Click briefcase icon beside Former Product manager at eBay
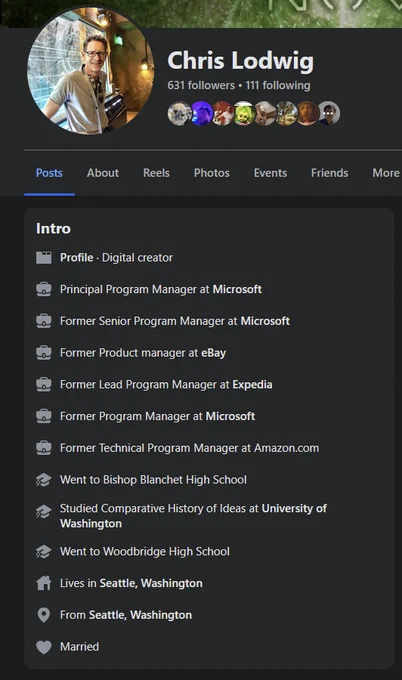The width and height of the screenshot is (402, 680). (x=44, y=353)
